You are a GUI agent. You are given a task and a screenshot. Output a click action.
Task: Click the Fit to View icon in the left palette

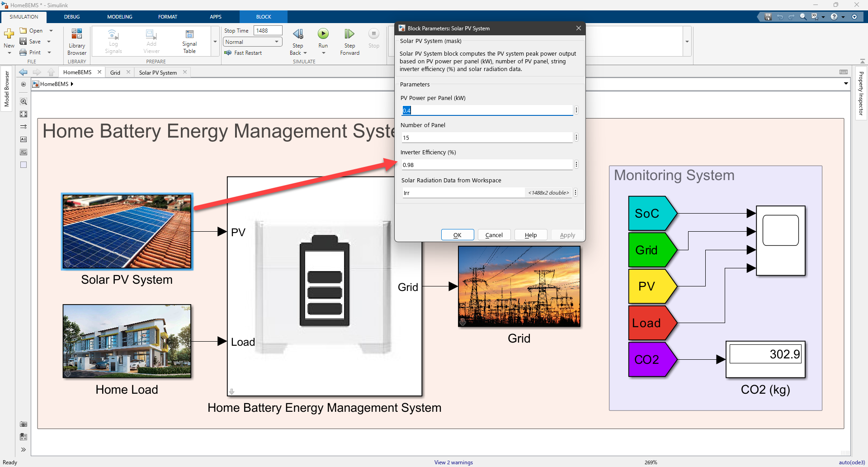click(x=24, y=114)
